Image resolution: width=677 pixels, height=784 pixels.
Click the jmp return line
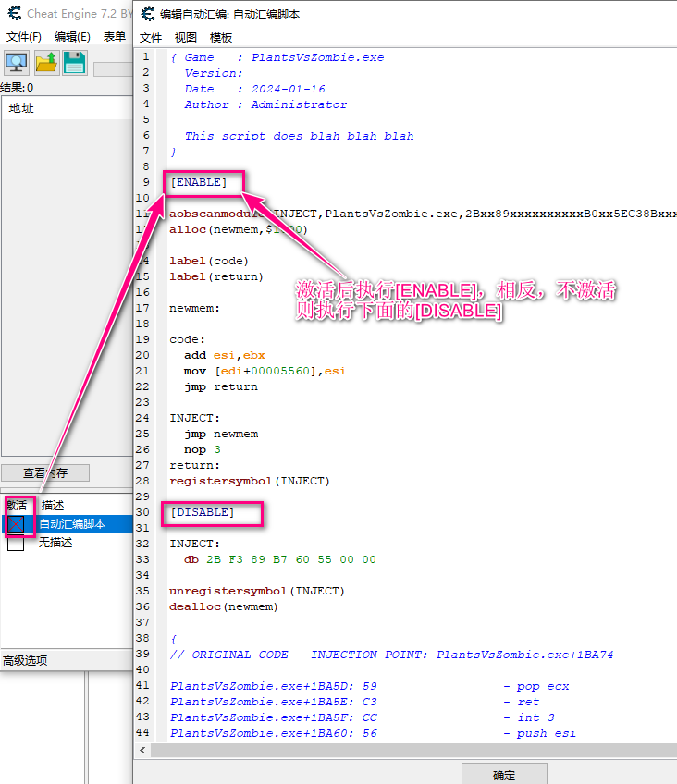(220, 386)
